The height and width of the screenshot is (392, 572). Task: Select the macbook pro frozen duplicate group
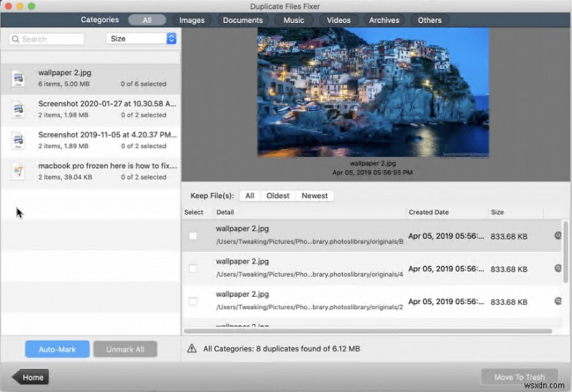pyautogui.click(x=91, y=172)
